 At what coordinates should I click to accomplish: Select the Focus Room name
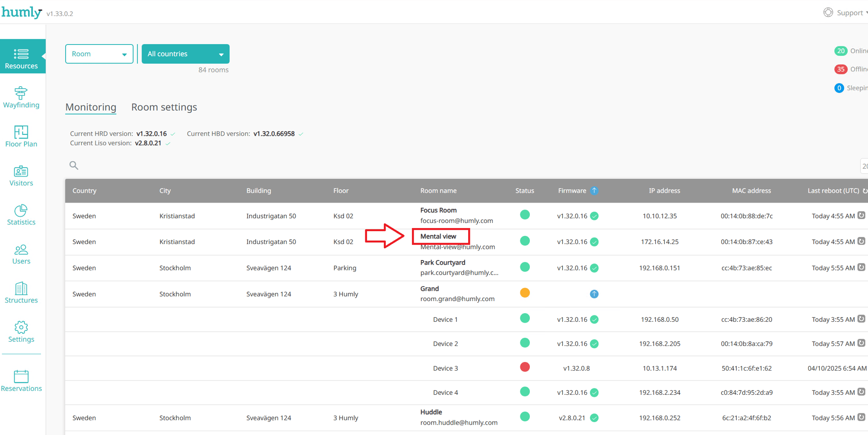tap(438, 210)
